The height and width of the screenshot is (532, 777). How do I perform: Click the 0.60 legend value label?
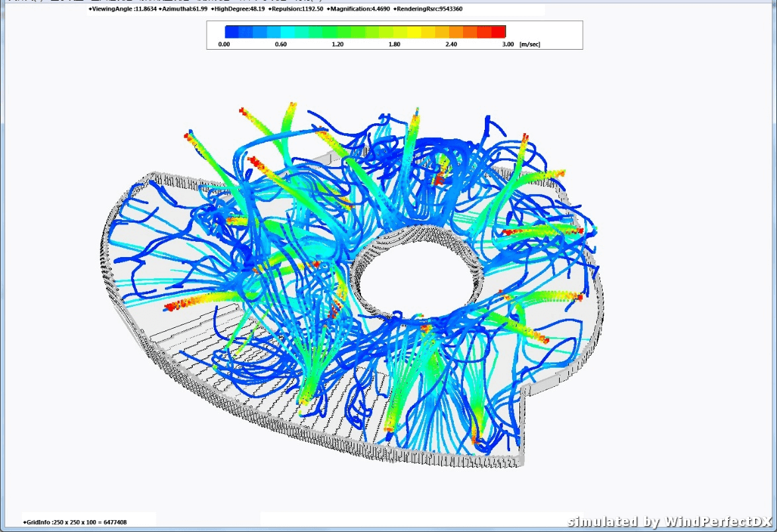(x=280, y=44)
